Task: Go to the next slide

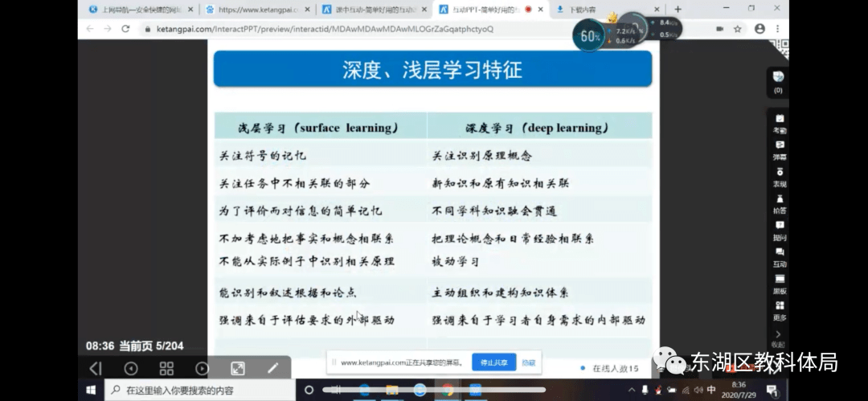Action: (203, 368)
